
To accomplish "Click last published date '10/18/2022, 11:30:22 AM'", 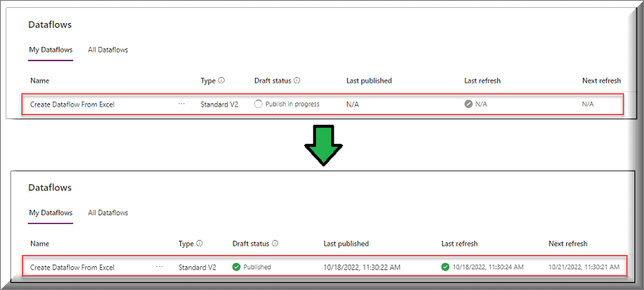I will [362, 268].
